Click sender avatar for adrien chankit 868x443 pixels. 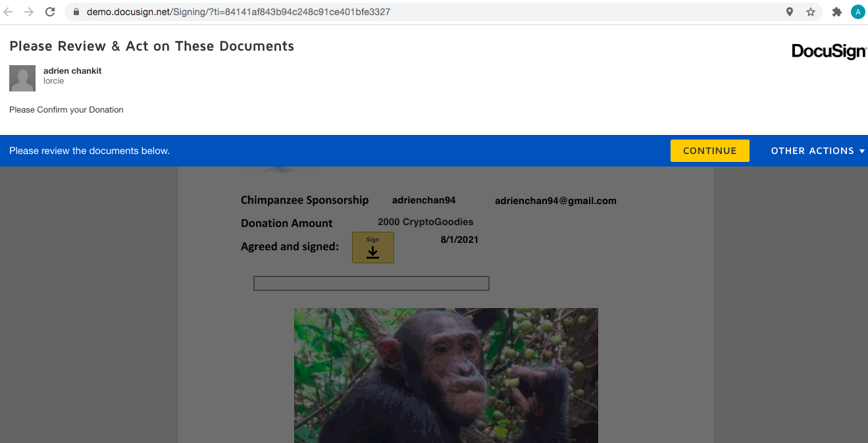(x=22, y=78)
